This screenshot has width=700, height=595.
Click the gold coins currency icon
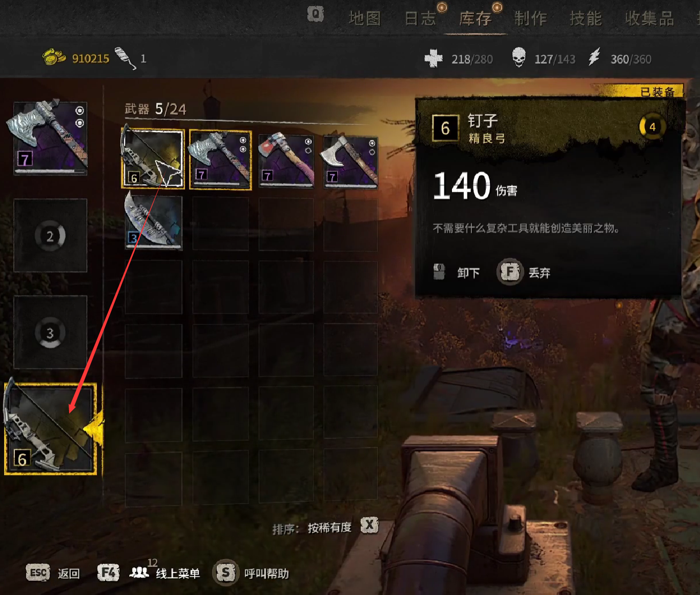click(x=54, y=57)
